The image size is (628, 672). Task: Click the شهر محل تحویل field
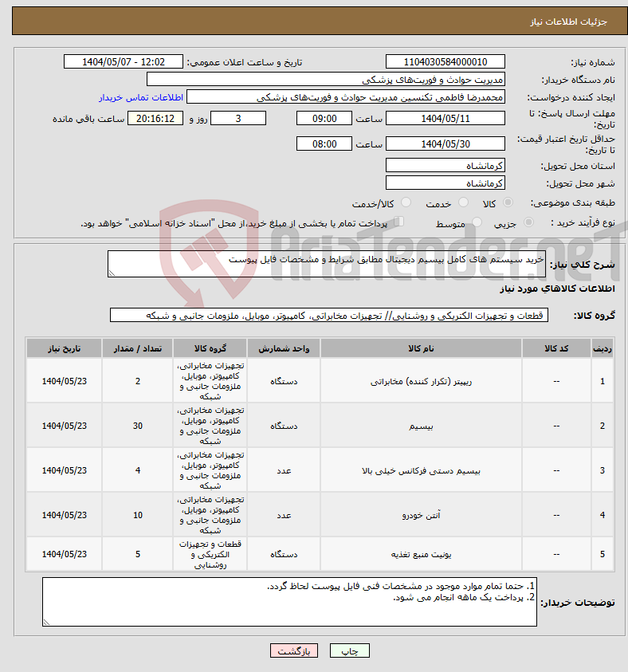tap(445, 183)
